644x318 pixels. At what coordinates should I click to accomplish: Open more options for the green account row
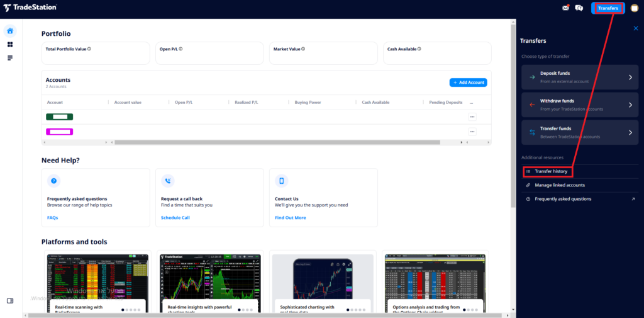coord(472,117)
